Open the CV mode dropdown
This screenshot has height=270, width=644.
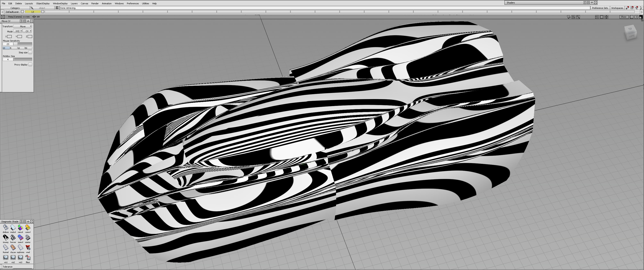click(27, 31)
